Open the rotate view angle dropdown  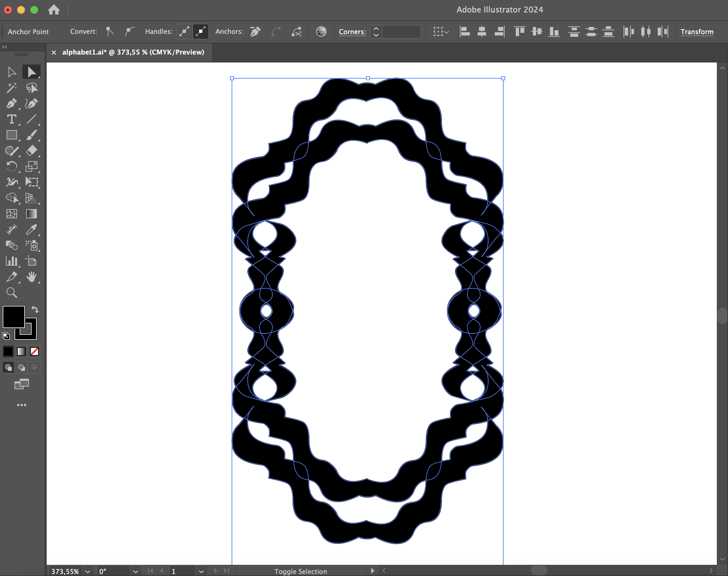[135, 571]
